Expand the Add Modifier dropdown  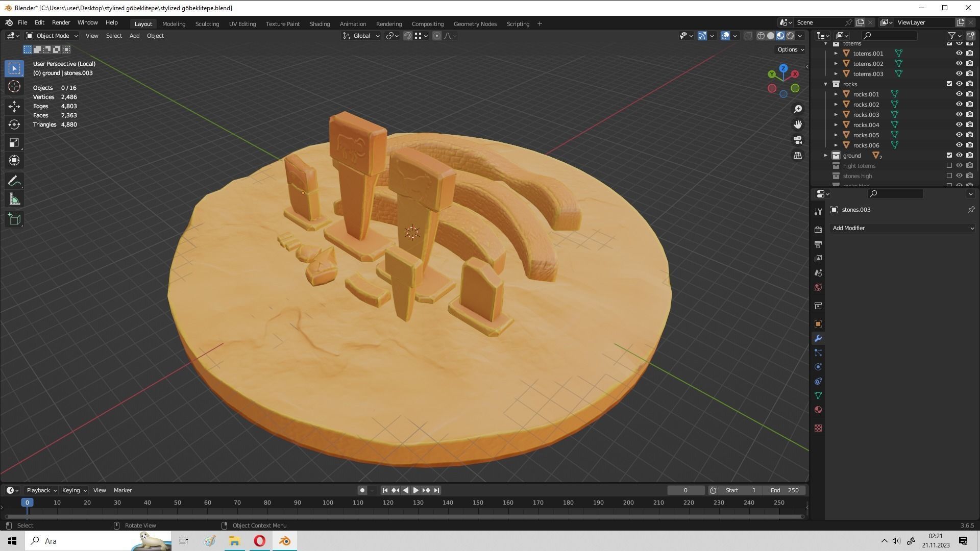pos(902,228)
